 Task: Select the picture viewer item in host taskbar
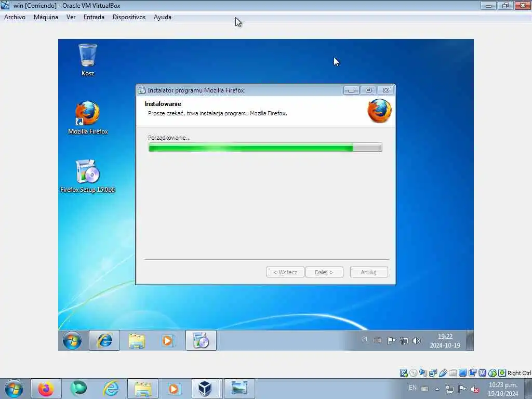coord(239,389)
